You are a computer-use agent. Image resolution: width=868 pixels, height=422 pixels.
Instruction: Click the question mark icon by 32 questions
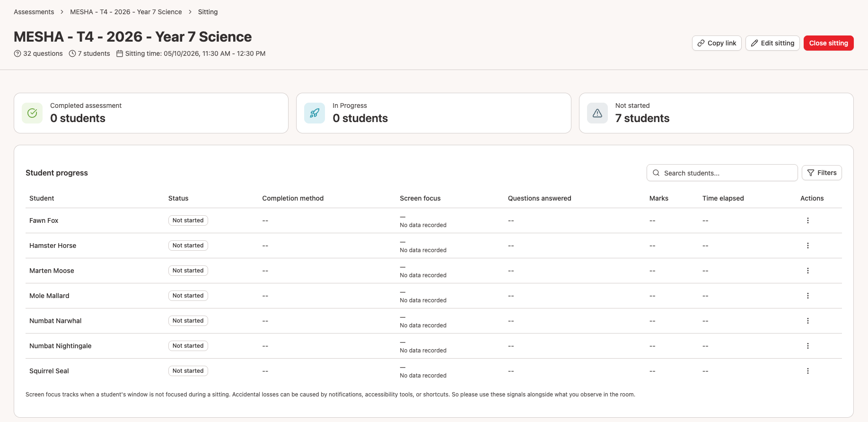click(18, 53)
